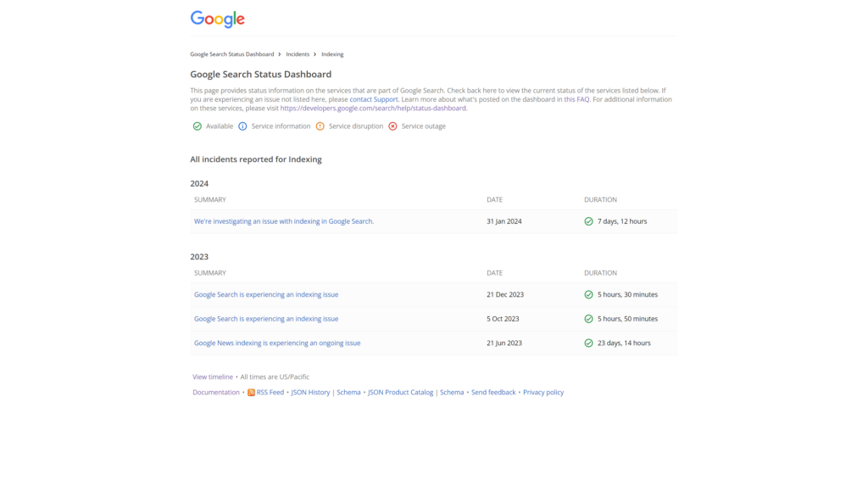Click green check icon beside 7 days, 12 hours

tap(588, 221)
